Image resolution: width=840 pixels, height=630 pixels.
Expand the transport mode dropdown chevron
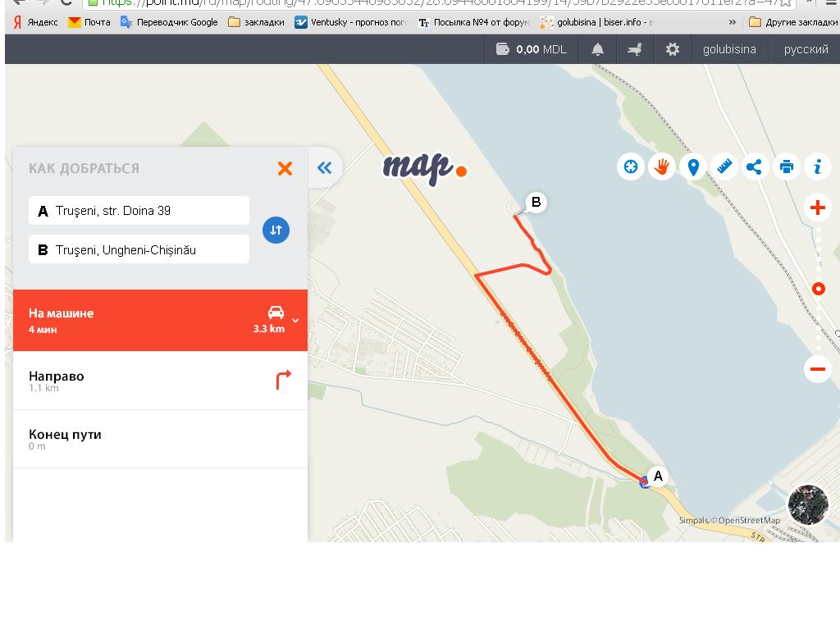(x=295, y=321)
